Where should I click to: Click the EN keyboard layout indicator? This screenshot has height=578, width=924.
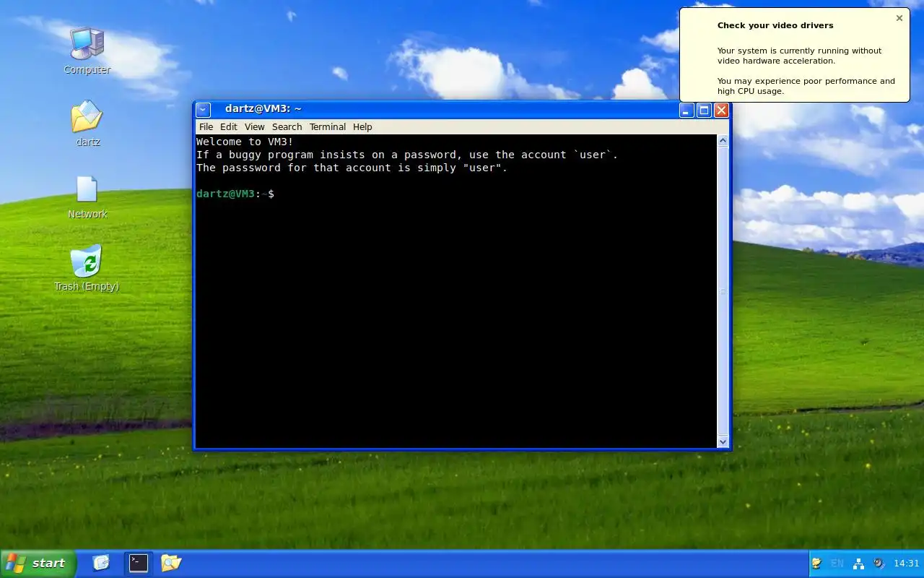(837, 564)
